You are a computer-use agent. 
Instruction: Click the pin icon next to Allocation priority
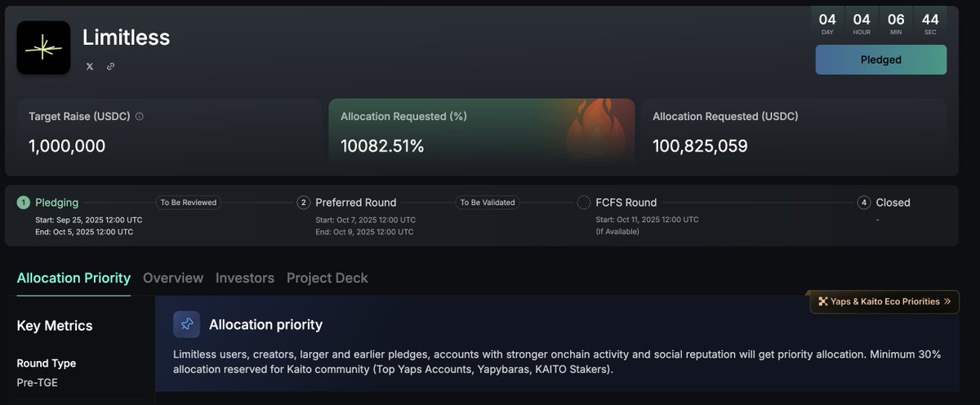pyautogui.click(x=186, y=324)
